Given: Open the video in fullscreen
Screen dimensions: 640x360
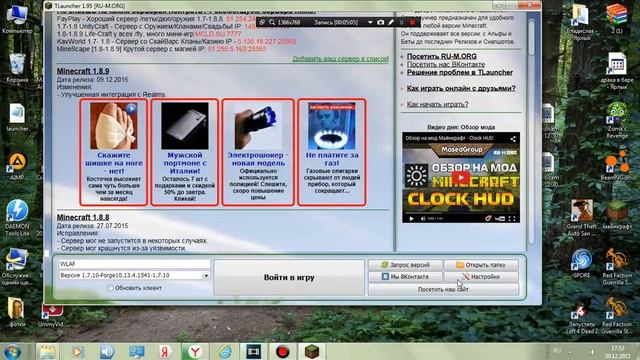Looking at the screenshot, I should (512, 219).
